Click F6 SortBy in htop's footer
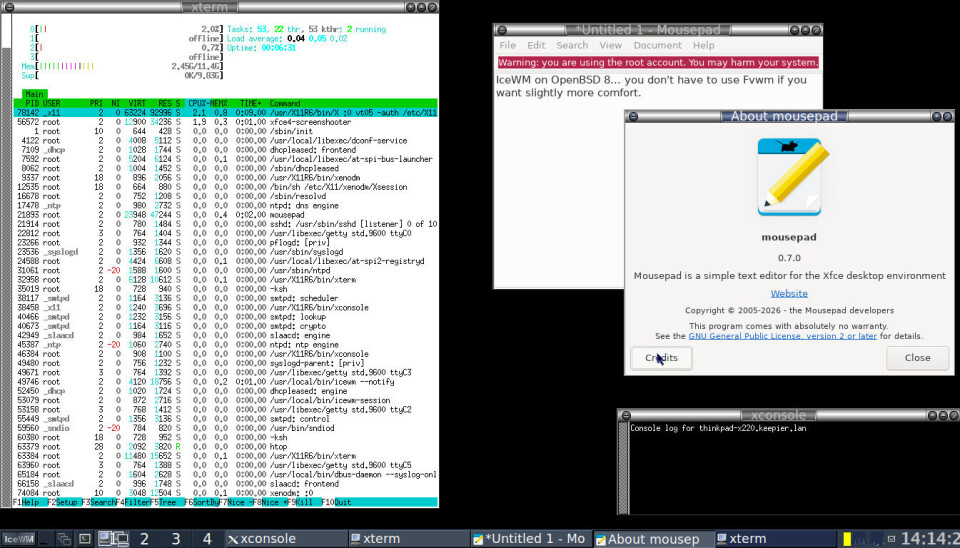The height and width of the screenshot is (548, 960). point(201,502)
